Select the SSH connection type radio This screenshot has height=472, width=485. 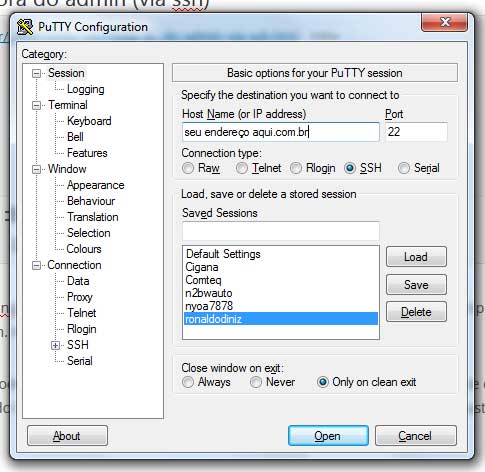[x=350, y=168]
